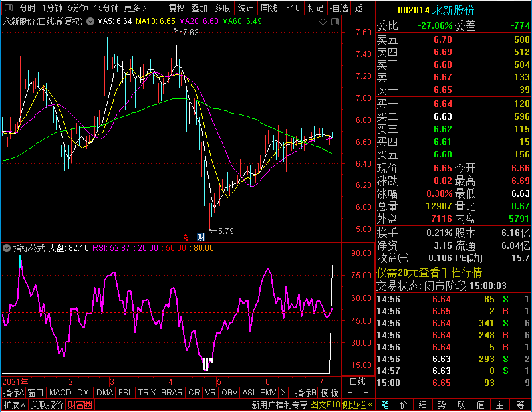Select the 主 tab in sidebar

pos(500,405)
